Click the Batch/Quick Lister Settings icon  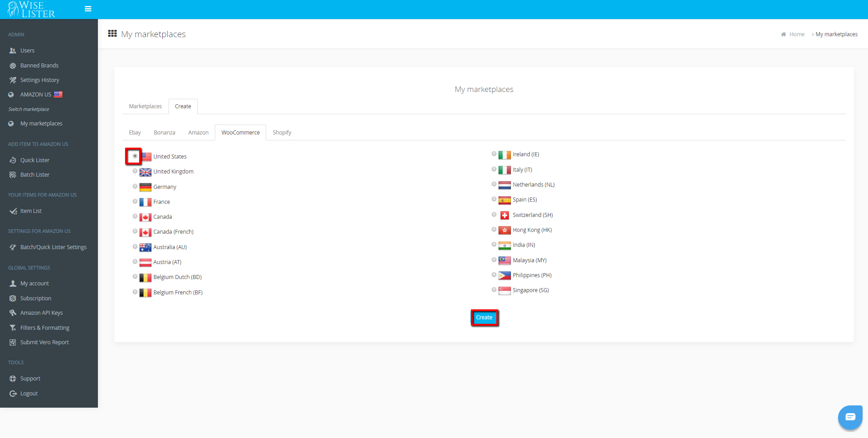click(x=13, y=247)
